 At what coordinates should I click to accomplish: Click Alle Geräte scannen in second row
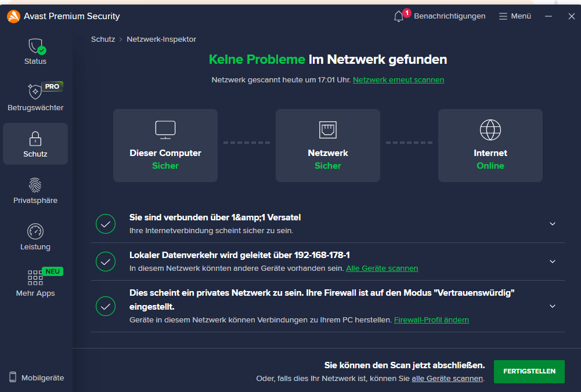click(x=382, y=268)
